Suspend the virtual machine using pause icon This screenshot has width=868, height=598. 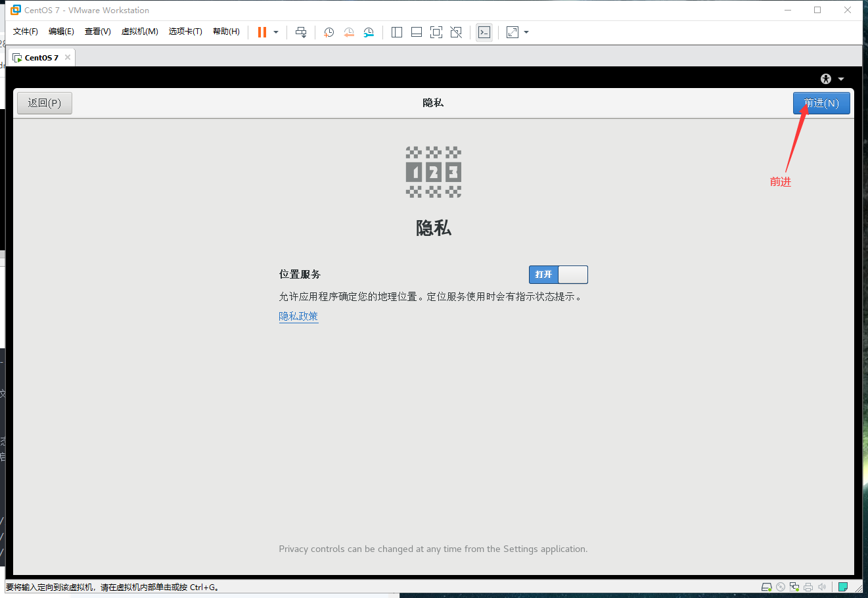[262, 32]
